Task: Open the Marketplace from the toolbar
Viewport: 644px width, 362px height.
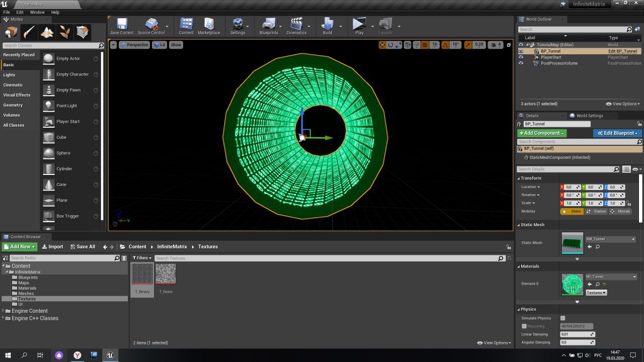Action: coord(209,25)
